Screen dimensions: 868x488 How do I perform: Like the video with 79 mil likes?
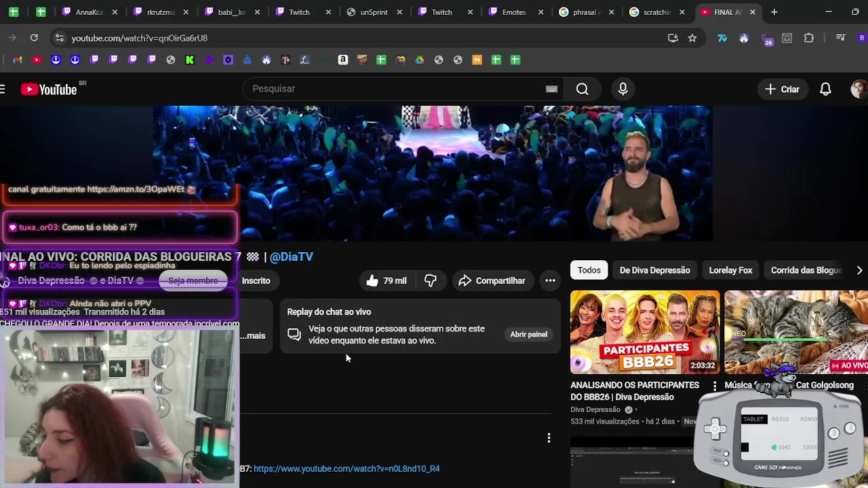pyautogui.click(x=386, y=281)
